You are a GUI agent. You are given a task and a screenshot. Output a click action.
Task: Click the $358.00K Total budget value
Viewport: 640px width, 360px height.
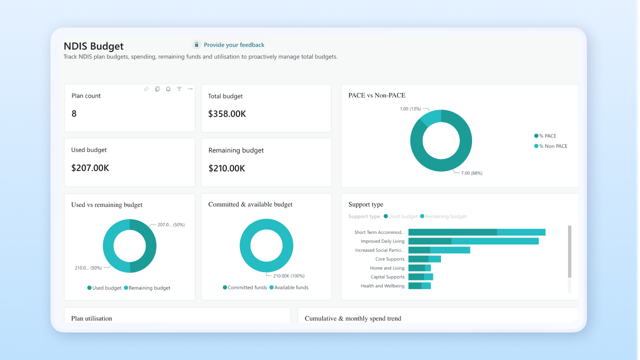227,114
